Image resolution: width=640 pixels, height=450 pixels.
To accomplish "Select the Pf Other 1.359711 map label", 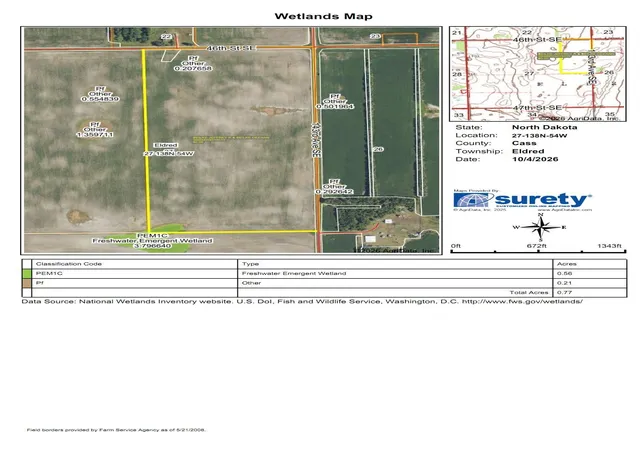I will click(95, 129).
